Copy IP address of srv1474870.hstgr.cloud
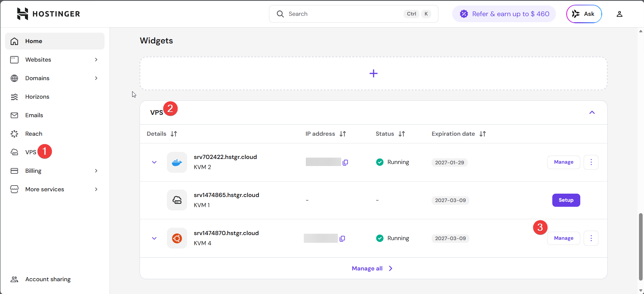 pyautogui.click(x=342, y=238)
